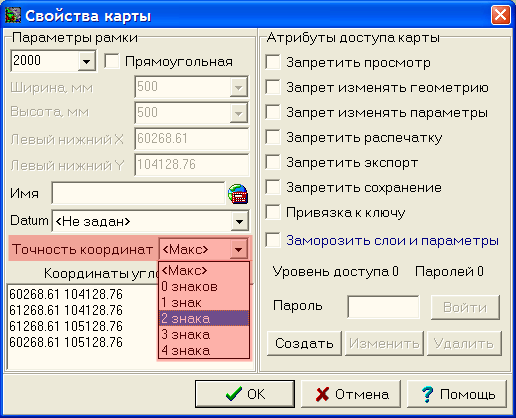Check Запретить просмотр option
516x418 pixels.
click(273, 62)
